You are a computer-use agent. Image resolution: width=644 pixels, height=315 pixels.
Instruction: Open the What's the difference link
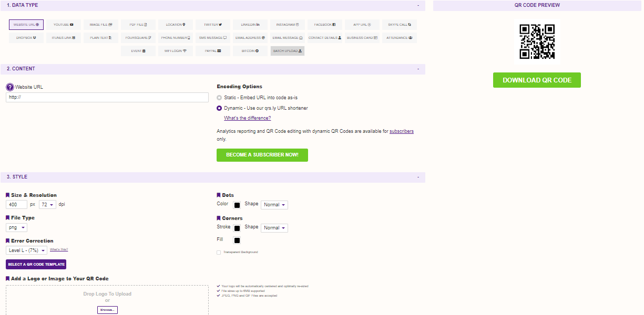click(x=247, y=118)
